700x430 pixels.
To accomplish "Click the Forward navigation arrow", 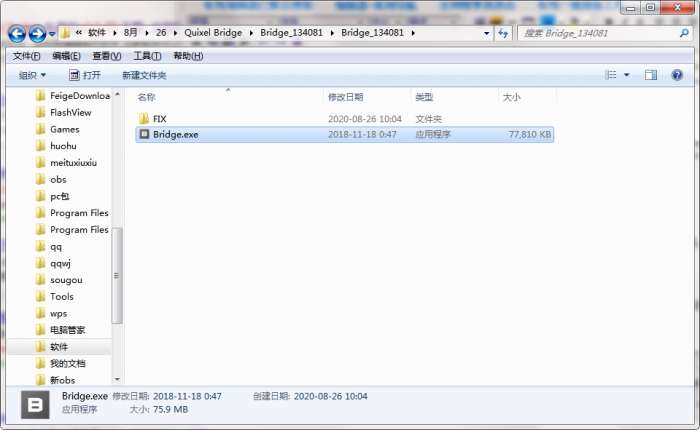I will pos(38,33).
